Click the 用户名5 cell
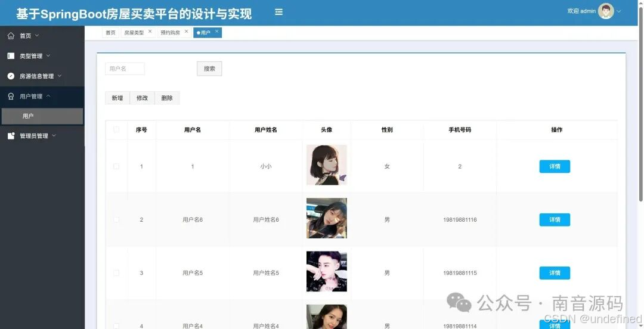The image size is (644, 329). [193, 273]
